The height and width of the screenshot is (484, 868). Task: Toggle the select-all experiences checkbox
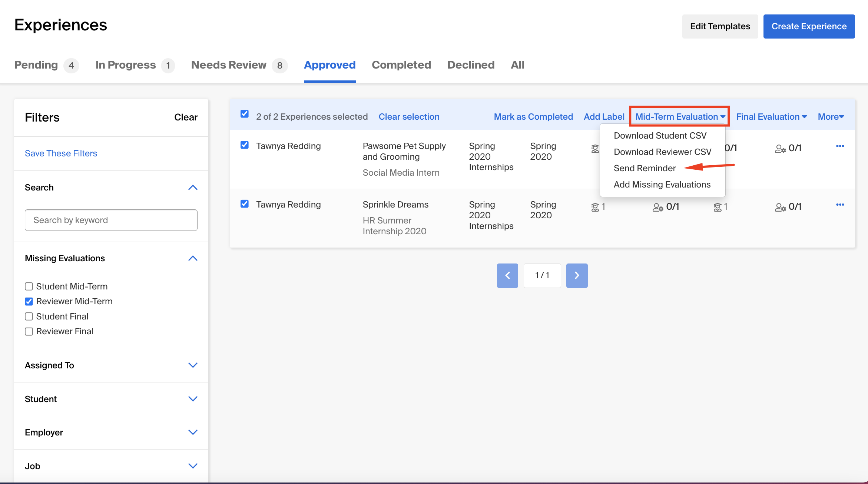click(244, 114)
